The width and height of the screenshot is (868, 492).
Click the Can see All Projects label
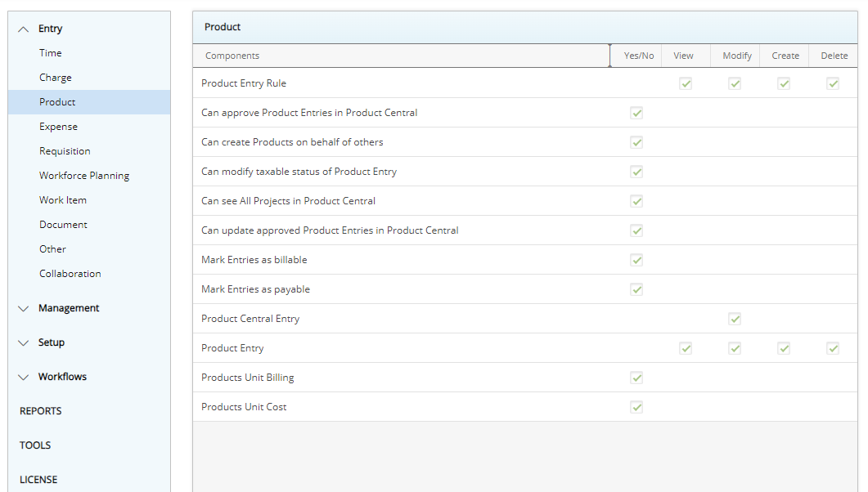289,201
